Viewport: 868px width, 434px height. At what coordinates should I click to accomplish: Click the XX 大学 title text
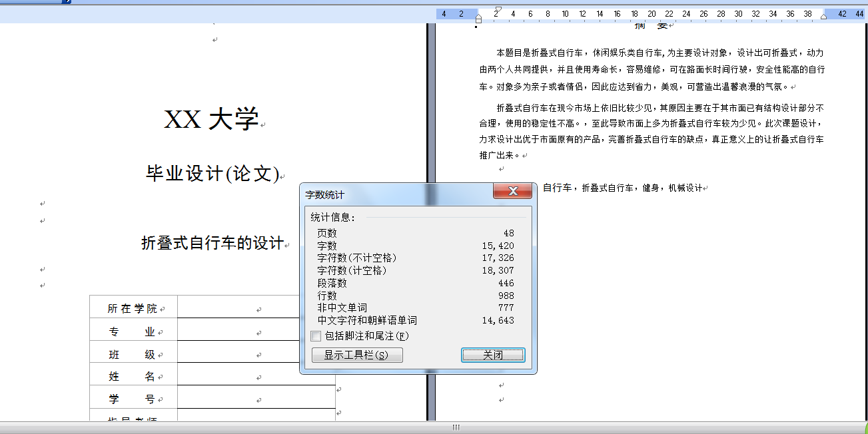[211, 120]
